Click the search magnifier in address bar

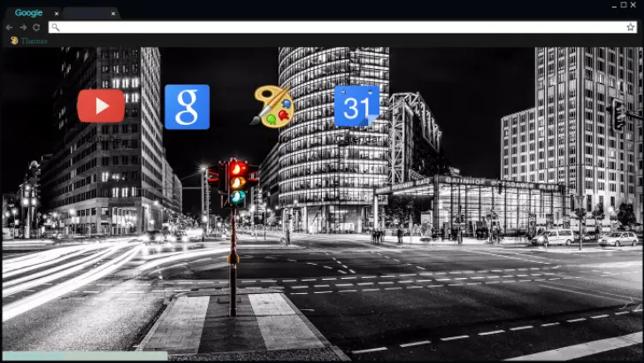56,27
